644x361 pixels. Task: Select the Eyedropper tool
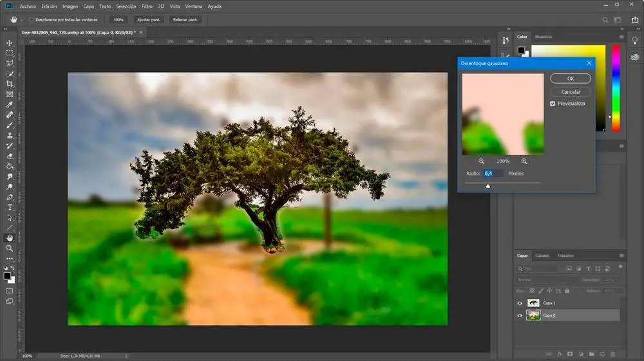[x=10, y=104]
